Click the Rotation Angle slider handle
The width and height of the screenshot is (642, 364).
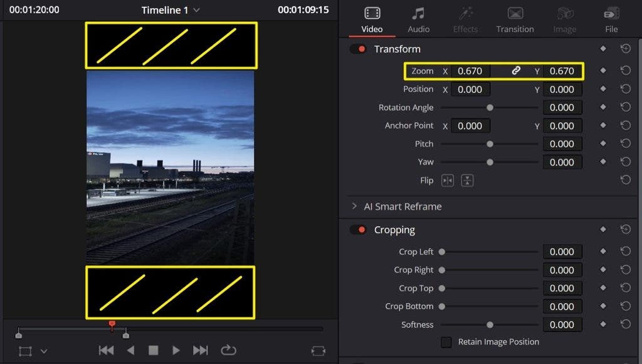(490, 108)
